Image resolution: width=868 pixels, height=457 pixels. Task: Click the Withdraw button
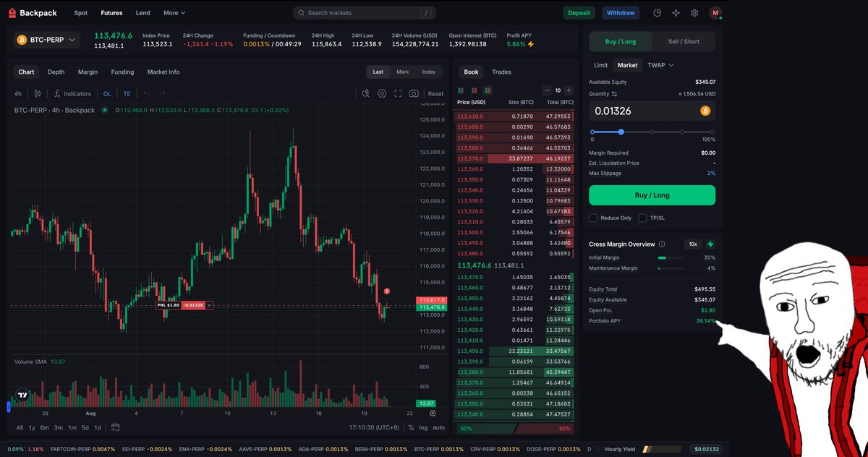coord(621,13)
